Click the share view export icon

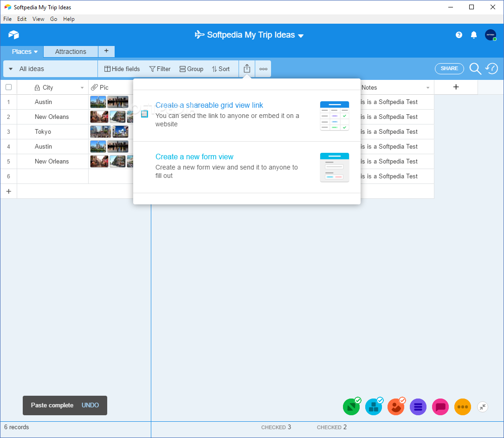(246, 68)
